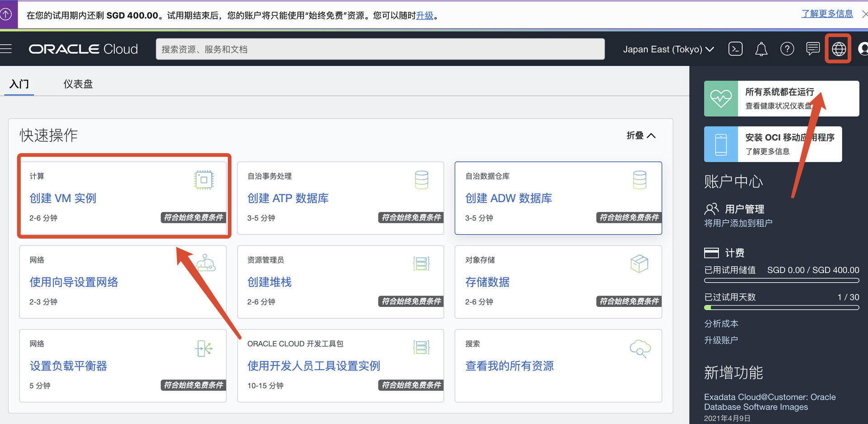Click the 分析成本 link

(721, 324)
